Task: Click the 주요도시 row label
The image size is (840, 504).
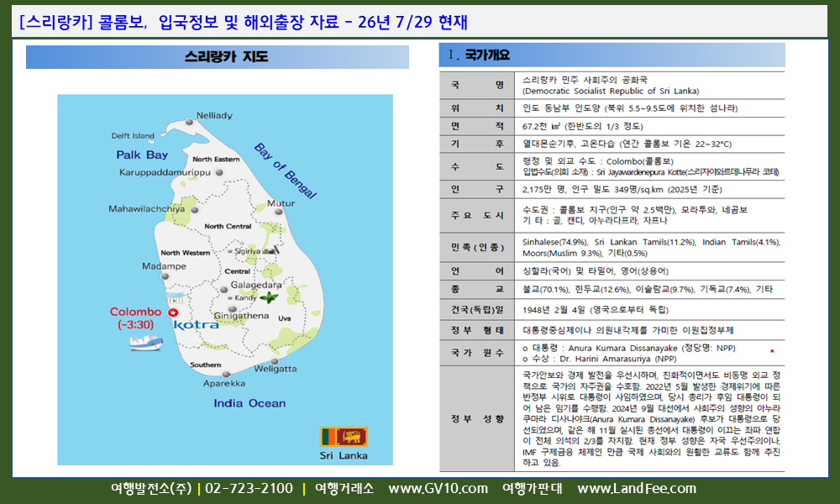Action: tap(477, 215)
